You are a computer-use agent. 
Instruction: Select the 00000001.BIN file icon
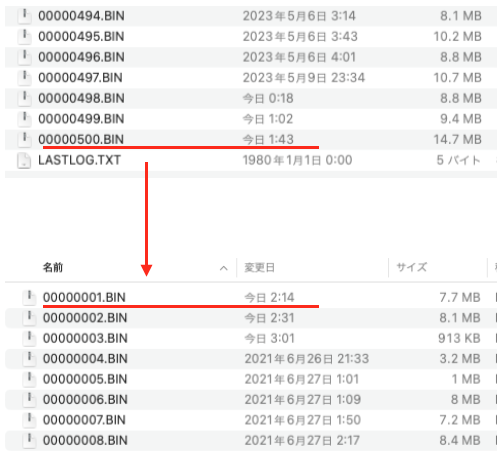[x=29, y=297]
